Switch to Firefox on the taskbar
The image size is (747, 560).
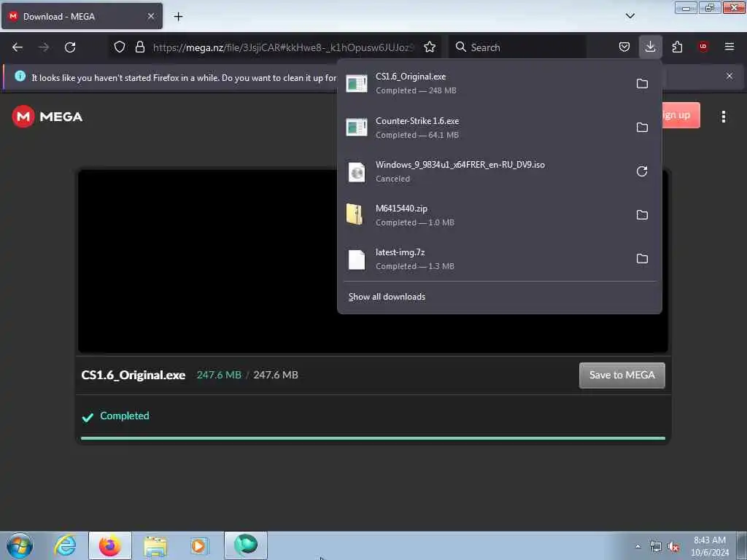pyautogui.click(x=110, y=545)
